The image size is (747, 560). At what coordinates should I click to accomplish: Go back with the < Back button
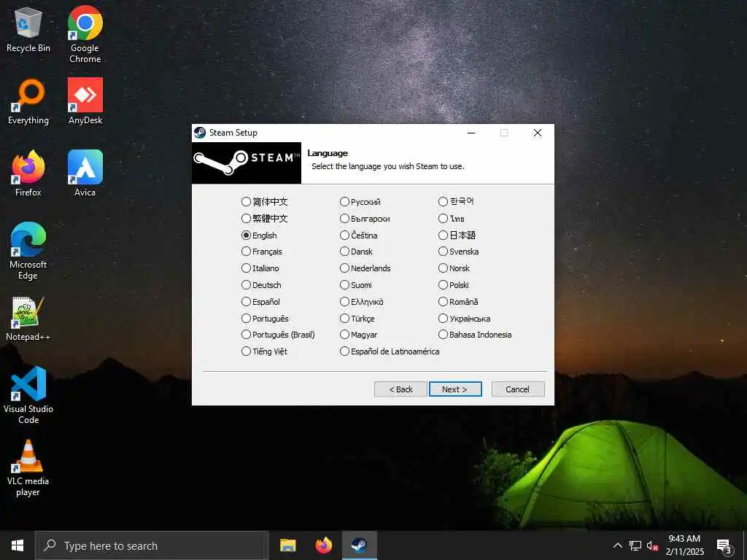point(400,389)
